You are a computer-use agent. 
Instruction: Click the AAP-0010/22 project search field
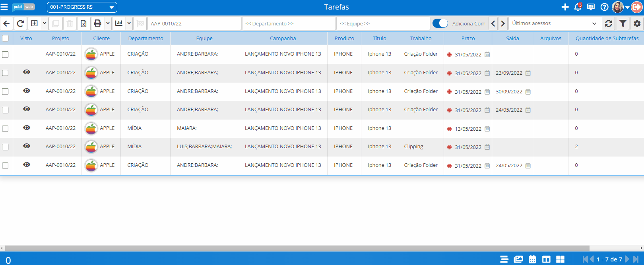click(194, 23)
